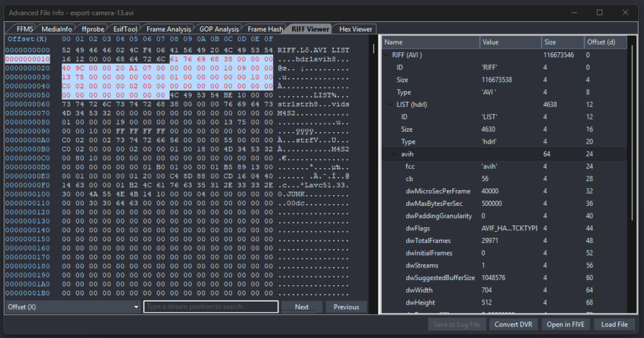Switch to the Hex Viewer tab

355,29
